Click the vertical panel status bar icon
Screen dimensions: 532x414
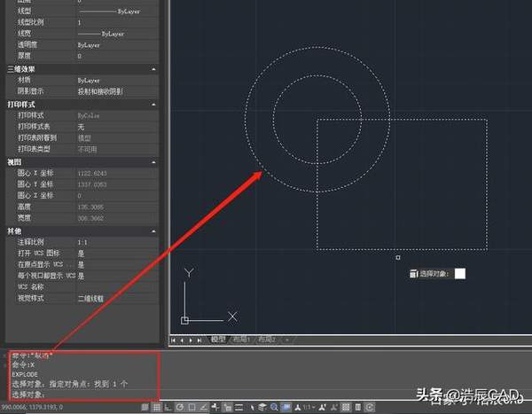click(357, 407)
